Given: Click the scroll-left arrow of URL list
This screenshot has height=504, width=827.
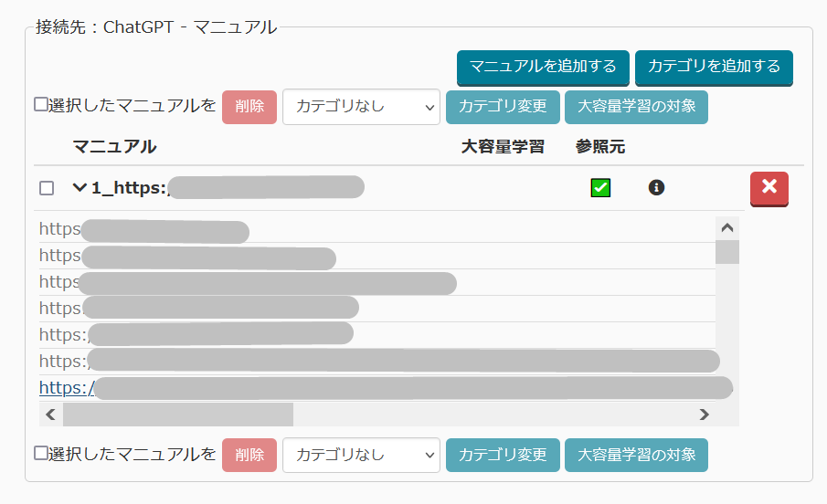Looking at the screenshot, I should tap(51, 415).
